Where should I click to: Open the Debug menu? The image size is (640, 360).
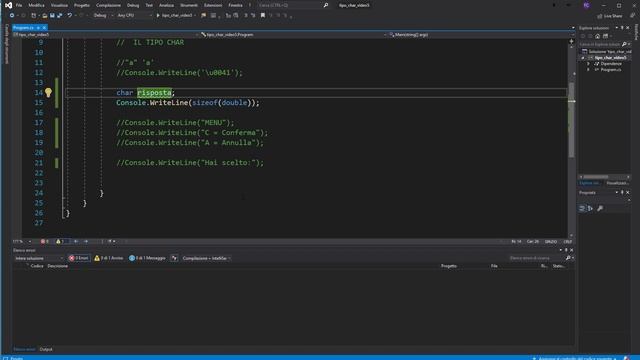133,5
